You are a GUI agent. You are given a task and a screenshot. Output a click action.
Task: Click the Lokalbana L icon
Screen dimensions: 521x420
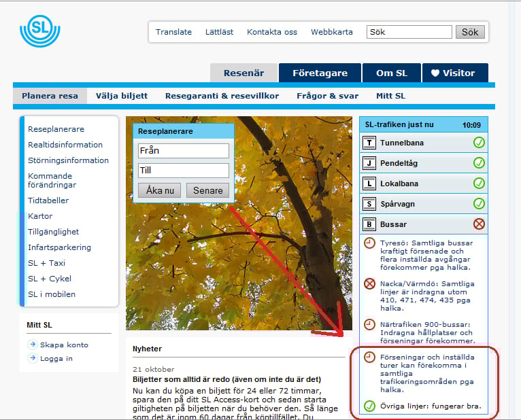[x=369, y=183]
